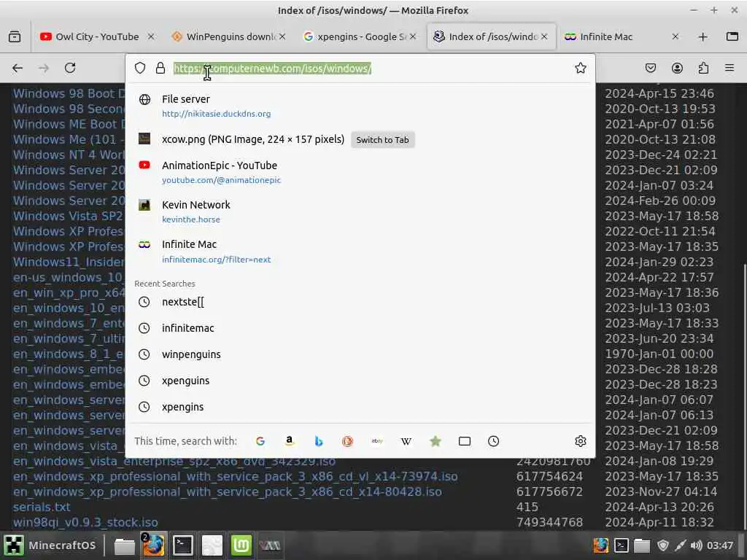The height and width of the screenshot is (560, 747).
Task: Open Windows11_Insider link
Action: pyautogui.click(x=69, y=262)
